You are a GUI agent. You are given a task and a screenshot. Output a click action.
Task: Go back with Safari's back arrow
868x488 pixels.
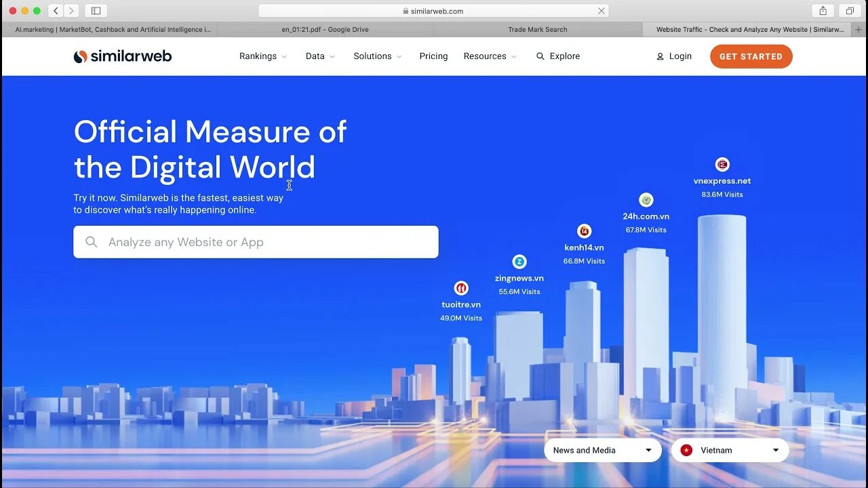click(56, 11)
